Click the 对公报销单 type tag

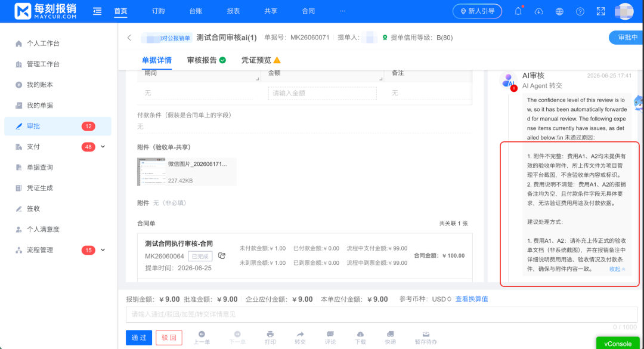[166, 38]
